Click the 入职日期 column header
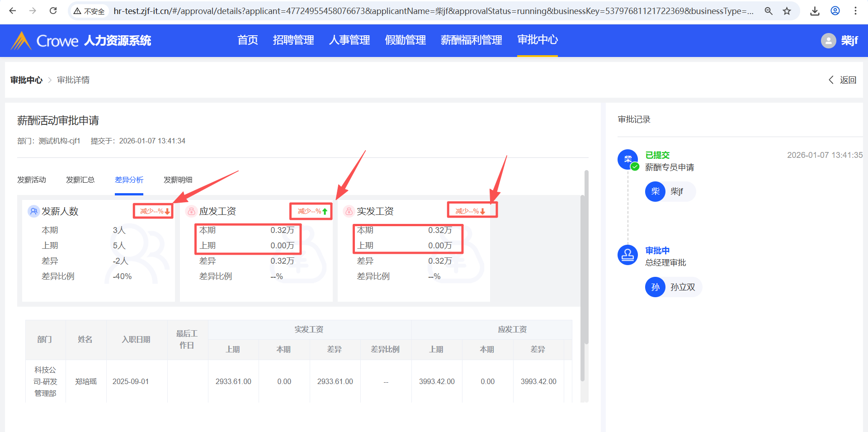Screen dimensions: 868x432 (x=136, y=339)
